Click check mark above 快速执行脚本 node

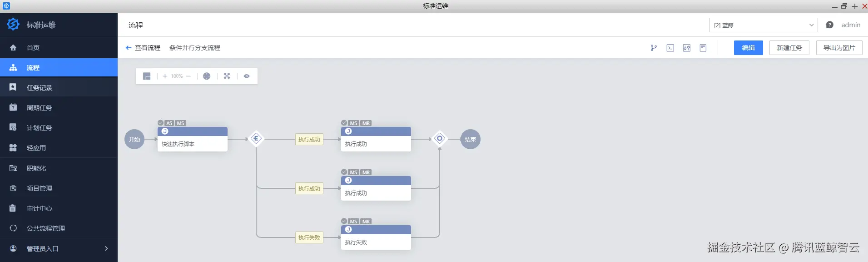tap(161, 123)
